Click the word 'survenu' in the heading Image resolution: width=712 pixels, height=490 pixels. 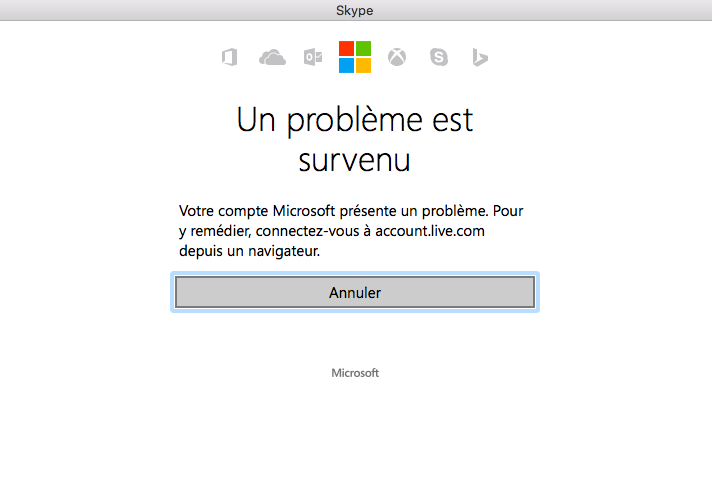(x=355, y=160)
